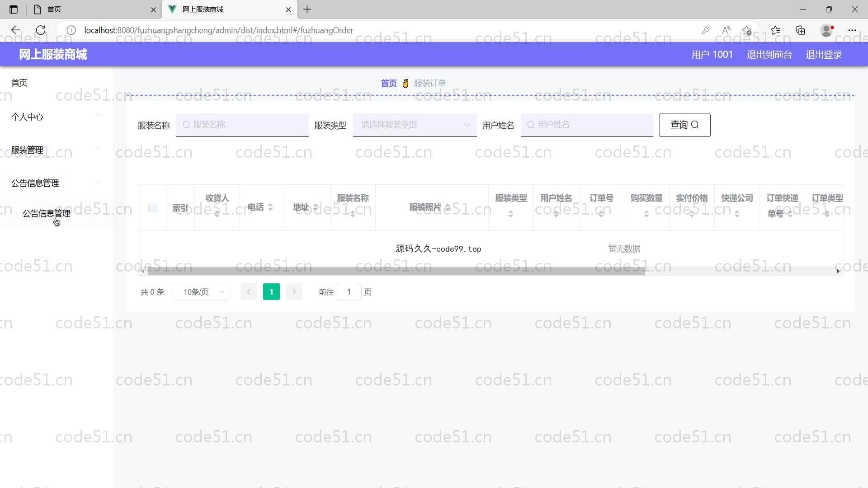The height and width of the screenshot is (488, 868).
Task: Click 退出登录 to log out
Action: pos(824,55)
